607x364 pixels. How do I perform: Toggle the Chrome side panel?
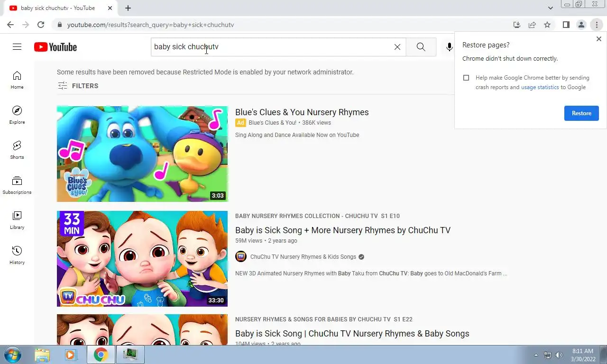[x=566, y=25]
